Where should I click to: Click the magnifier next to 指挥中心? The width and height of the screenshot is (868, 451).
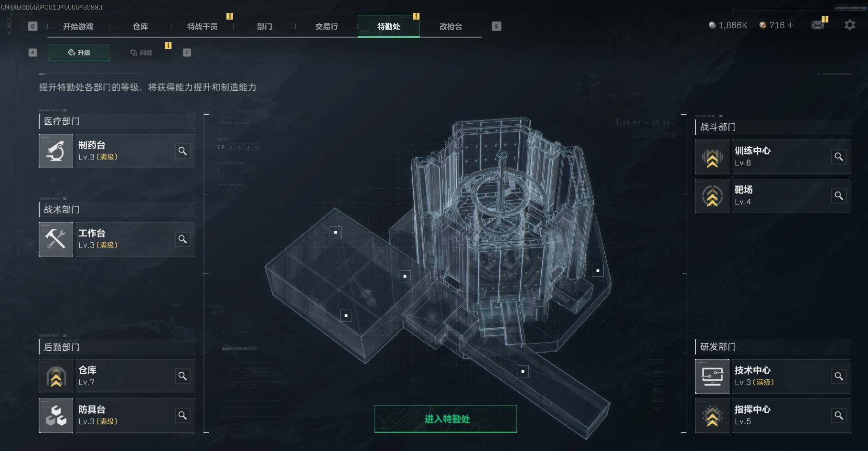pyautogui.click(x=839, y=416)
